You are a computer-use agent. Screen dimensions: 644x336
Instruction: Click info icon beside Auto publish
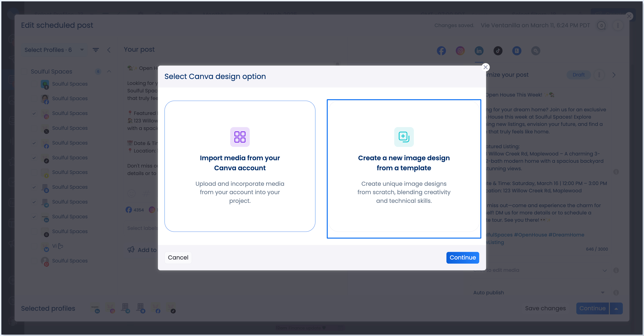pyautogui.click(x=616, y=293)
